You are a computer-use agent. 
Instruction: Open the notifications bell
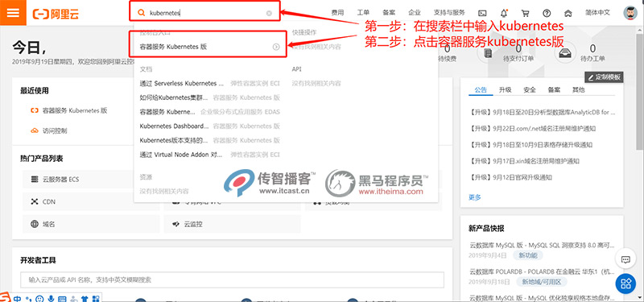(504, 13)
